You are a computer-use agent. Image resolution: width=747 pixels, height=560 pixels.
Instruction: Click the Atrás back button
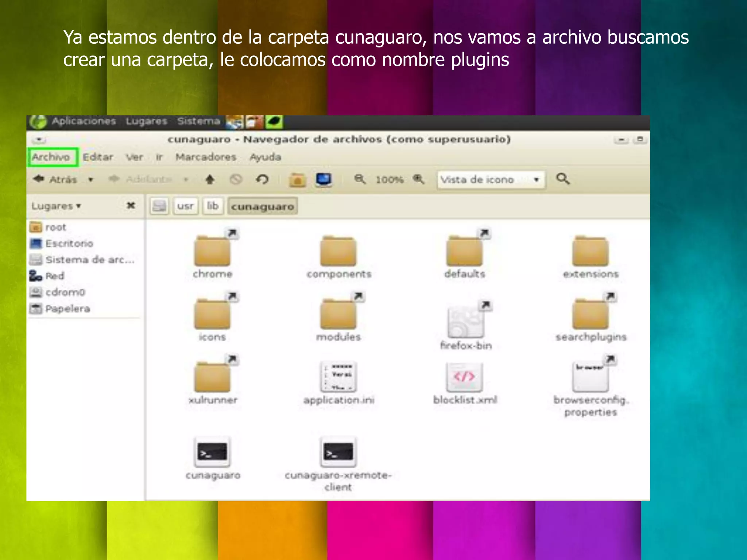(x=55, y=179)
